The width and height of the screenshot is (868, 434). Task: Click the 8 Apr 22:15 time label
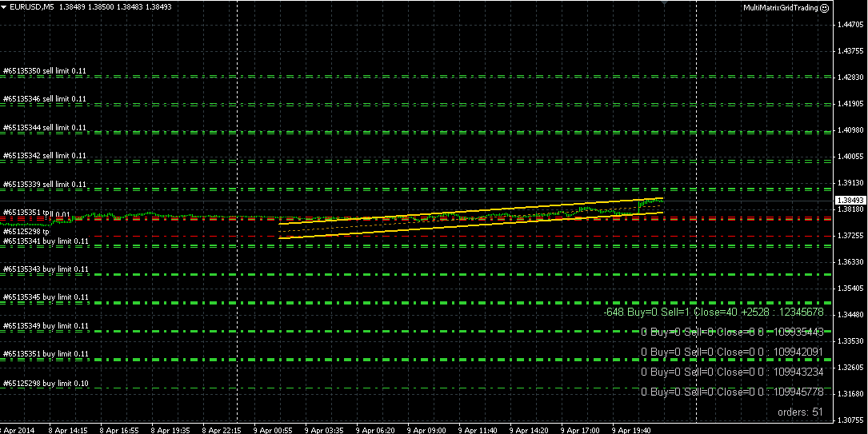pos(222,429)
